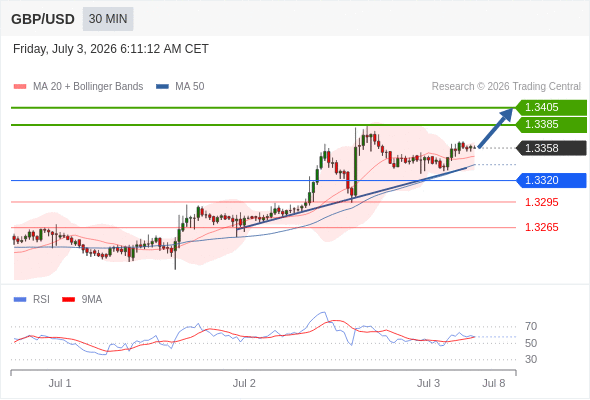The width and height of the screenshot is (590, 400).
Task: Click the 1.3265 red support level
Action: 541,227
